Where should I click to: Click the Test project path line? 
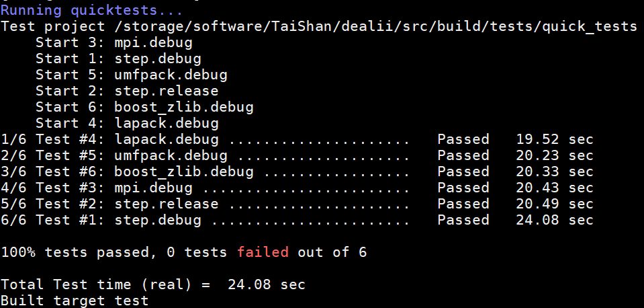pos(319,27)
